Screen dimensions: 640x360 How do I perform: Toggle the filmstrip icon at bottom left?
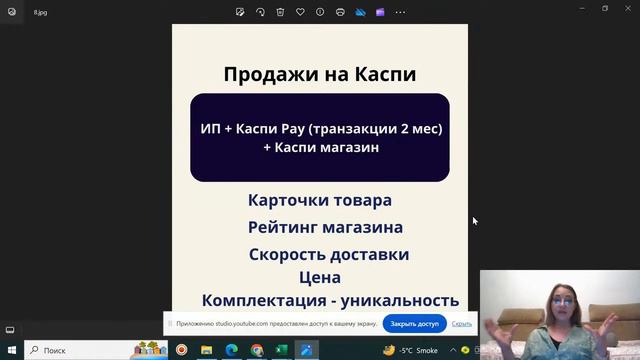(10, 330)
